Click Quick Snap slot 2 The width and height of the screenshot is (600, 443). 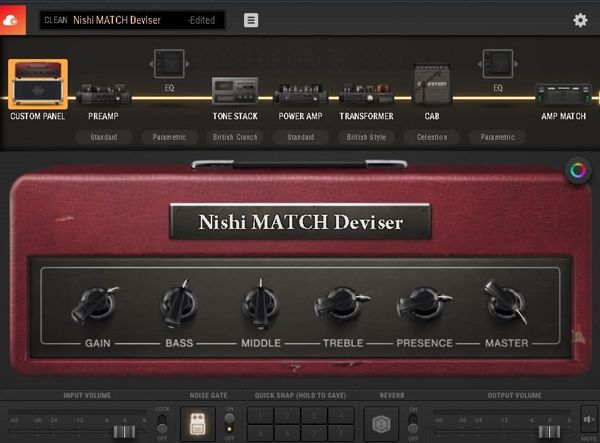[287, 415]
